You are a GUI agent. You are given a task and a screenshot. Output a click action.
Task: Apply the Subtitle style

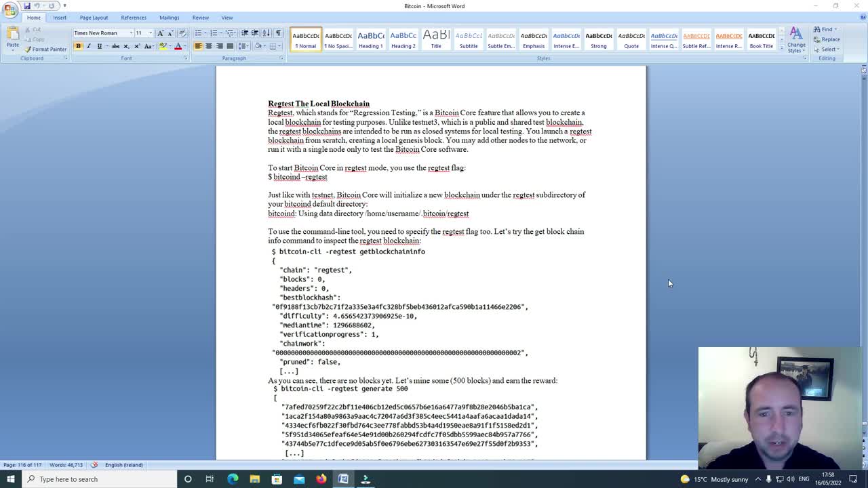[469, 39]
